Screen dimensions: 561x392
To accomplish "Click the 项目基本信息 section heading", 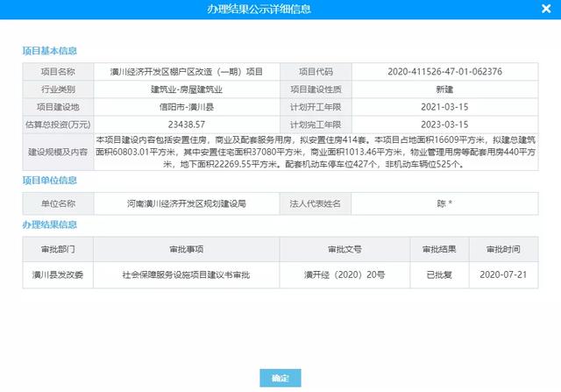I will coord(50,51).
